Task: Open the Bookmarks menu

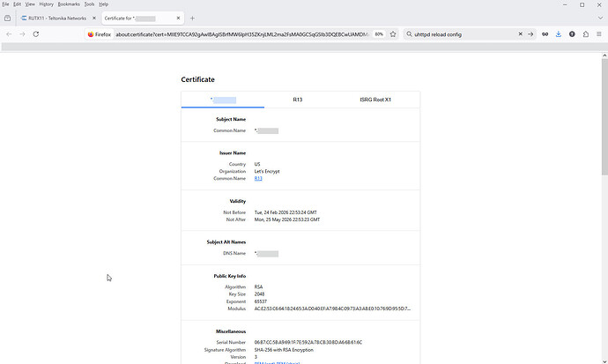Action: pos(69,4)
